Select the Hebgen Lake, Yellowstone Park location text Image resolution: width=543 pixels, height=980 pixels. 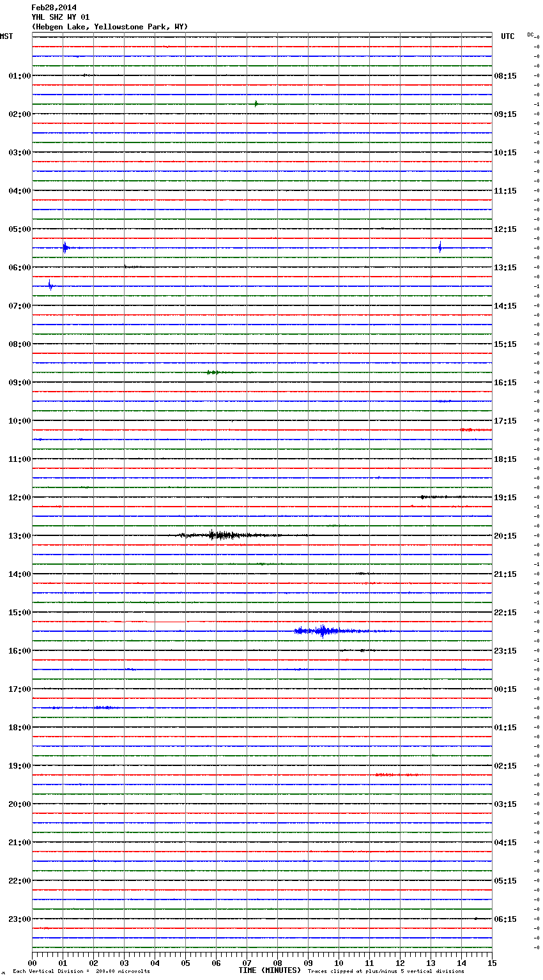tap(109, 27)
